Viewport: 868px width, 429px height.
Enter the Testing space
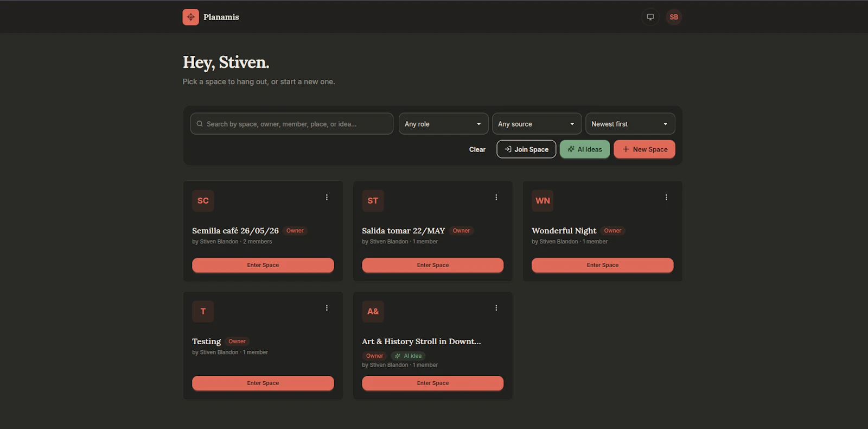pos(263,383)
